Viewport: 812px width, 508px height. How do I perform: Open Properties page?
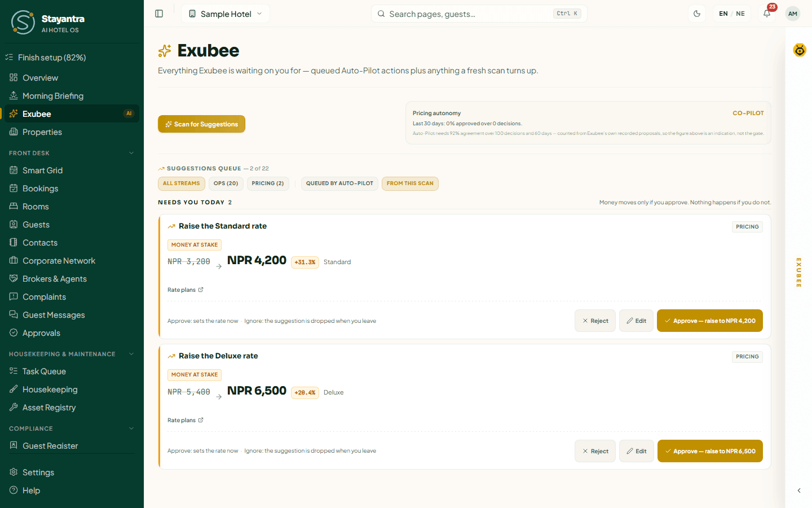click(x=72, y=132)
